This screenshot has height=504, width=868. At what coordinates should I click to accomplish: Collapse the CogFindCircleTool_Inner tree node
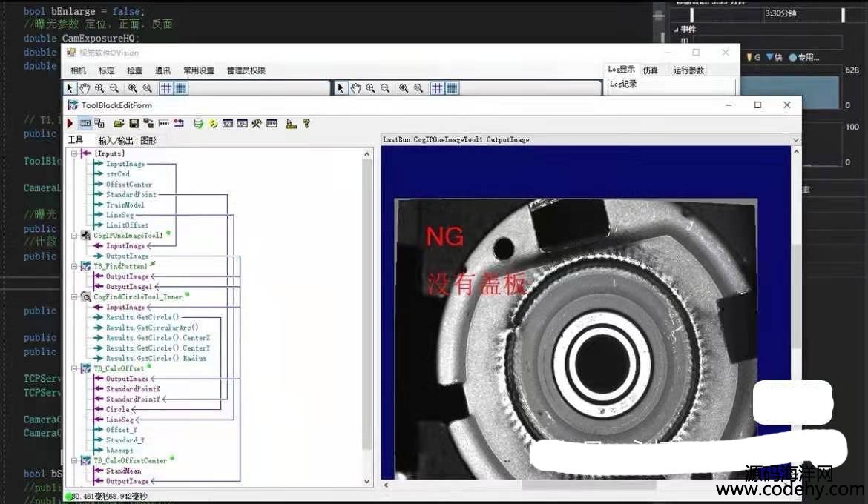point(74,297)
